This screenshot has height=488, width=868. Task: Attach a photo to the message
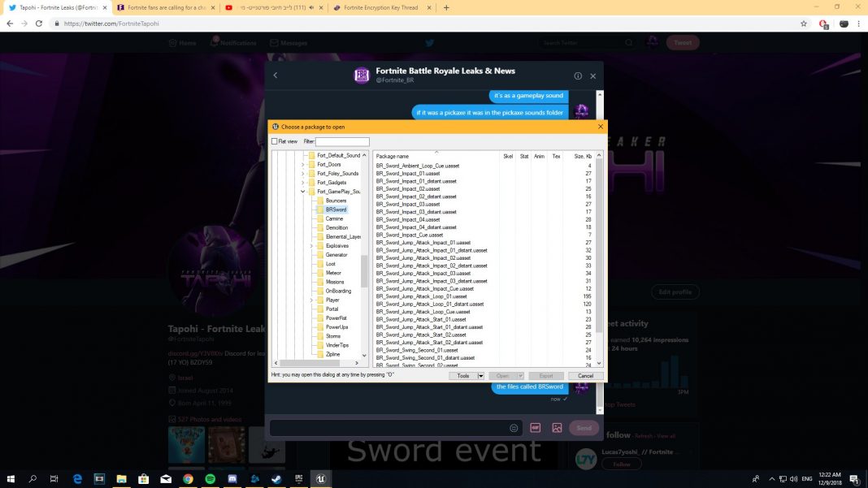click(557, 428)
